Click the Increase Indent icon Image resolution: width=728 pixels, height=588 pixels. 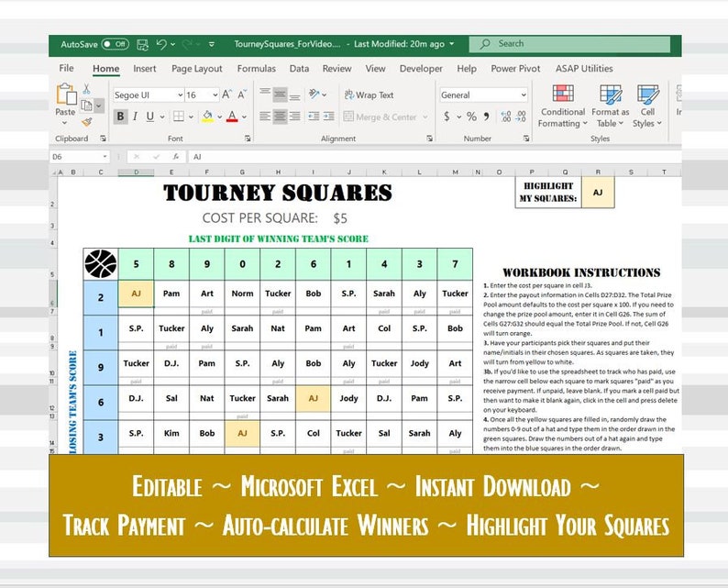tap(329, 116)
